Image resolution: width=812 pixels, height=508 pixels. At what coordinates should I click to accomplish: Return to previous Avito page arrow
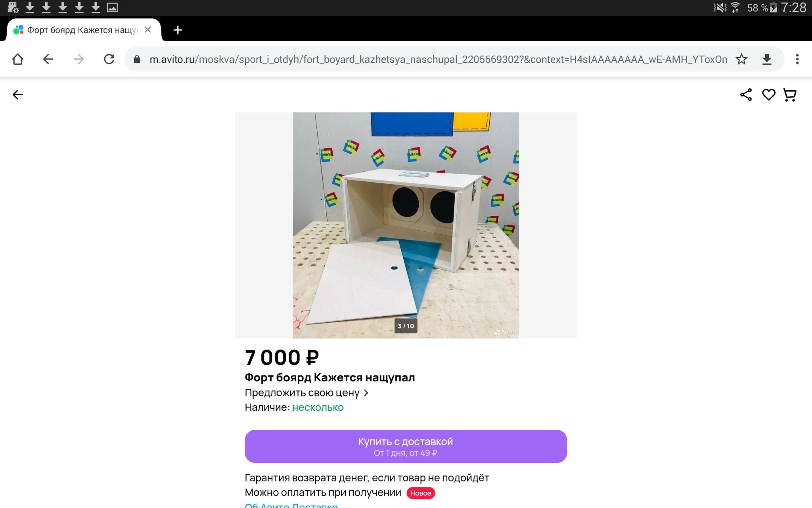18,95
